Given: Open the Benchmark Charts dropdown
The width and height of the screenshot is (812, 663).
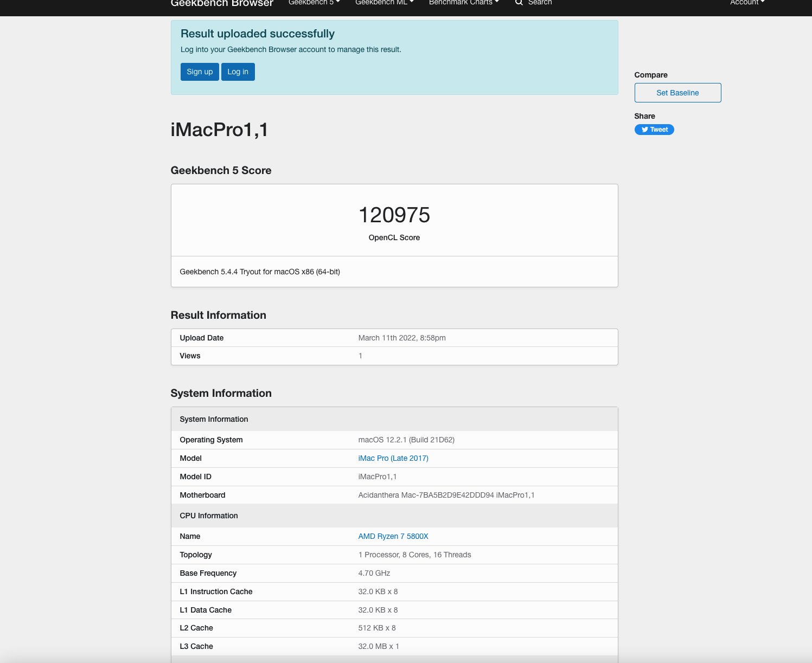Looking at the screenshot, I should (463, 3).
